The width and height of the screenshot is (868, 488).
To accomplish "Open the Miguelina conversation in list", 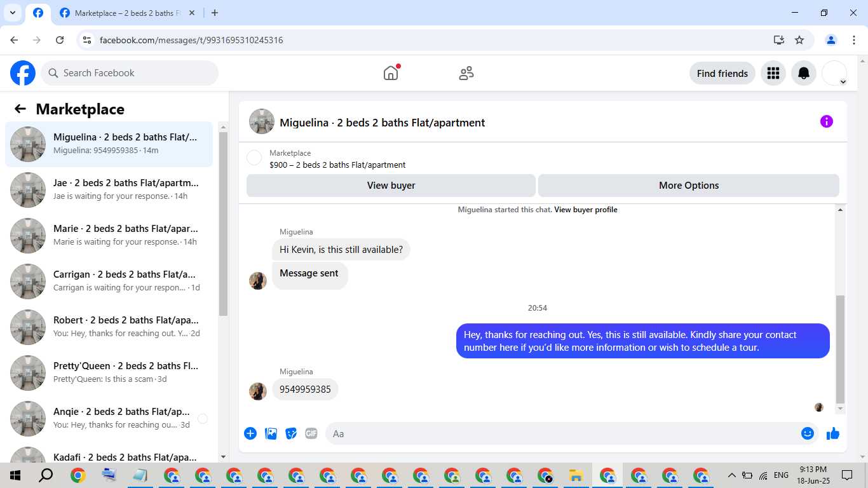I will pyautogui.click(x=109, y=144).
